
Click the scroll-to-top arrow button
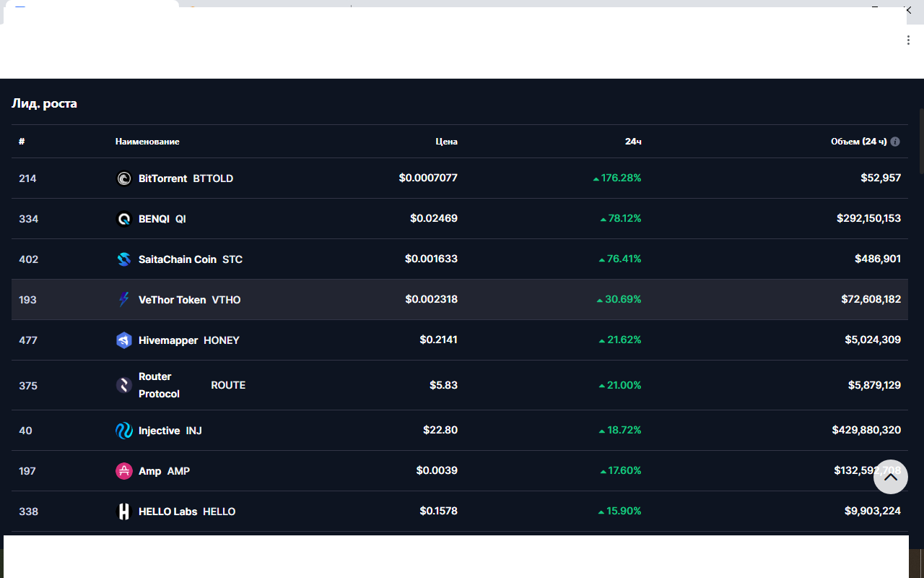point(891,477)
